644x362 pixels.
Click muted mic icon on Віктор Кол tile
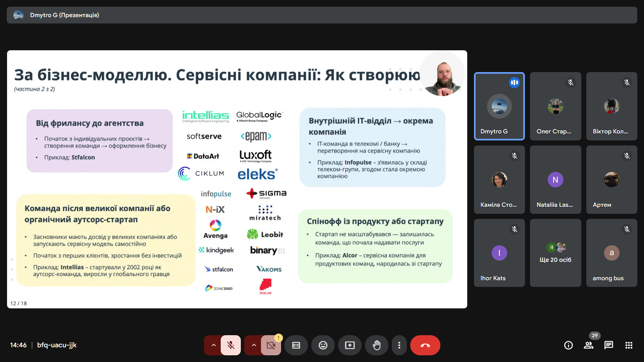click(x=627, y=82)
